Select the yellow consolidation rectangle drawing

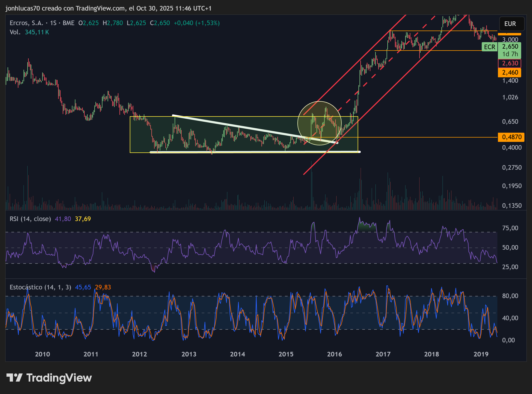point(244,135)
